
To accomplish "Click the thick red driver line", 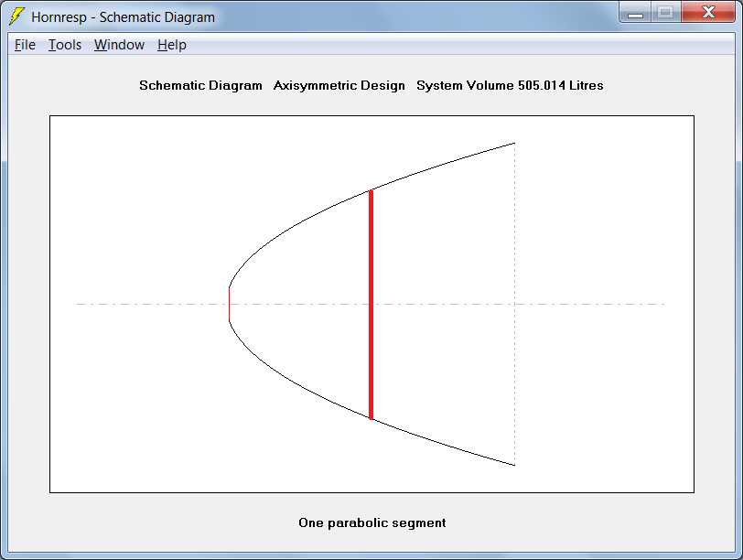I will click(371, 304).
